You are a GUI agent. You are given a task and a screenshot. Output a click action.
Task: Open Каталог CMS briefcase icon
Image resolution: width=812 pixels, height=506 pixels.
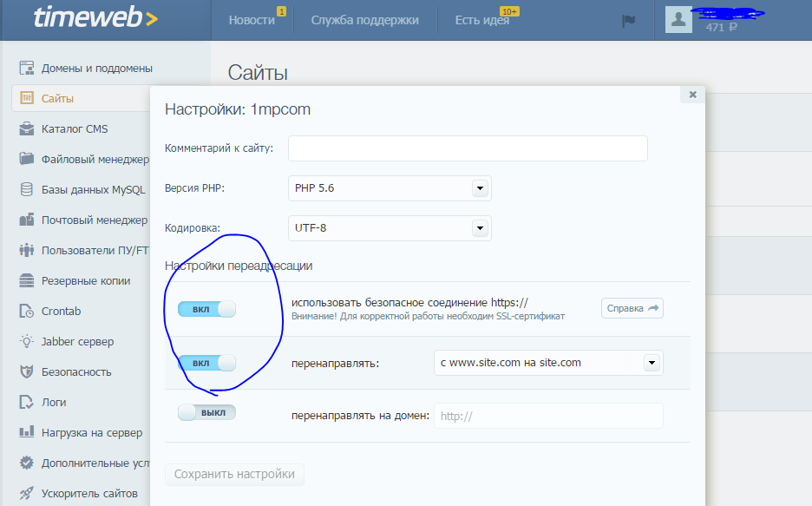coord(26,128)
